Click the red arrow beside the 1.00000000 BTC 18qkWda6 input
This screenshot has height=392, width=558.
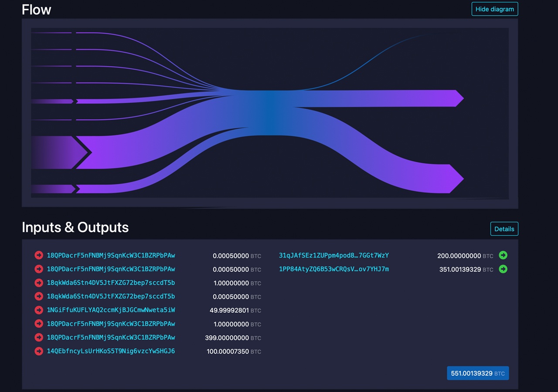[x=38, y=283]
